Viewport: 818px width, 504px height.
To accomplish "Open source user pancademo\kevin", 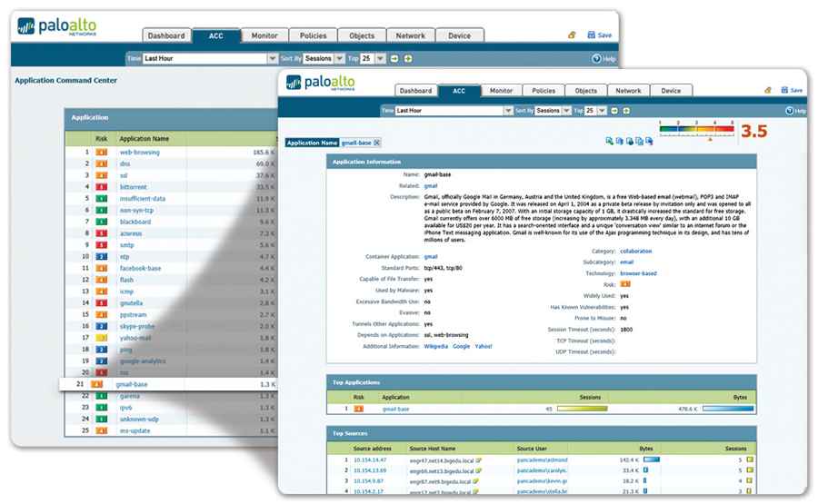I will pyautogui.click(x=542, y=481).
